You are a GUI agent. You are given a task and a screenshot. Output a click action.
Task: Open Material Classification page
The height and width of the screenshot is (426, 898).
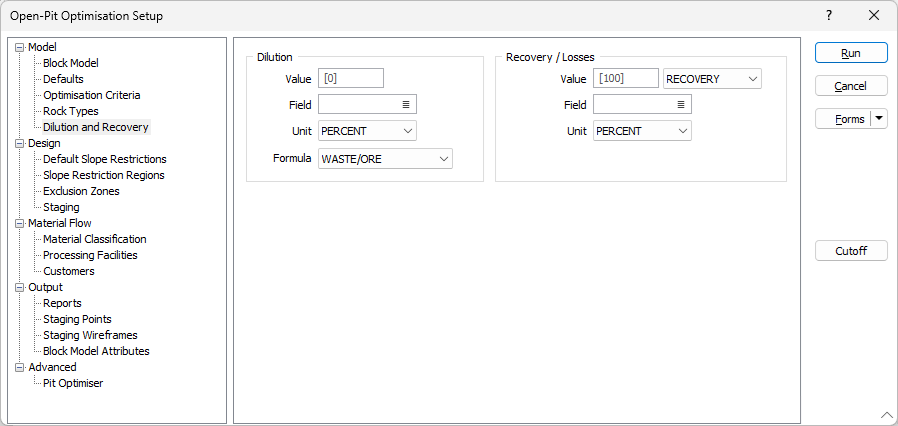pos(95,239)
